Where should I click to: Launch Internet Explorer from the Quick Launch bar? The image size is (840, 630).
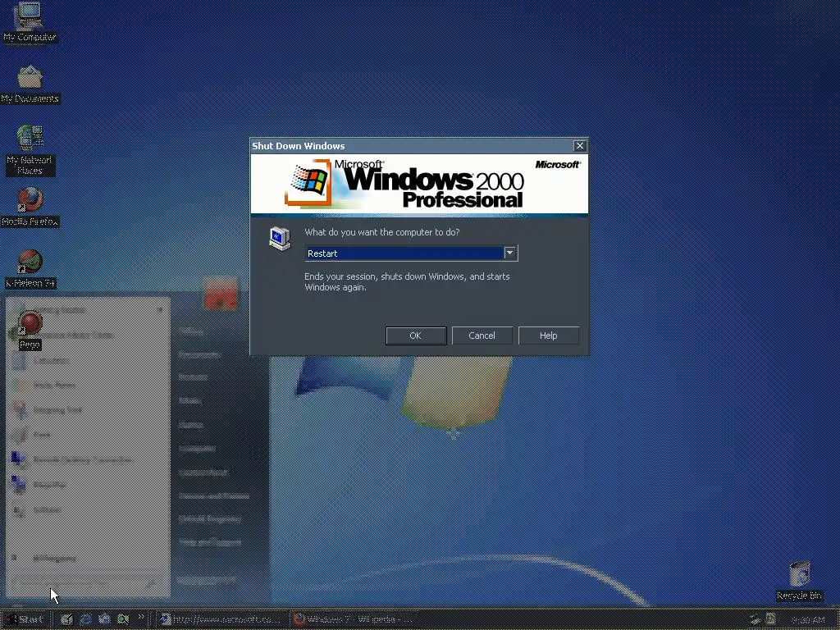pyautogui.click(x=85, y=619)
